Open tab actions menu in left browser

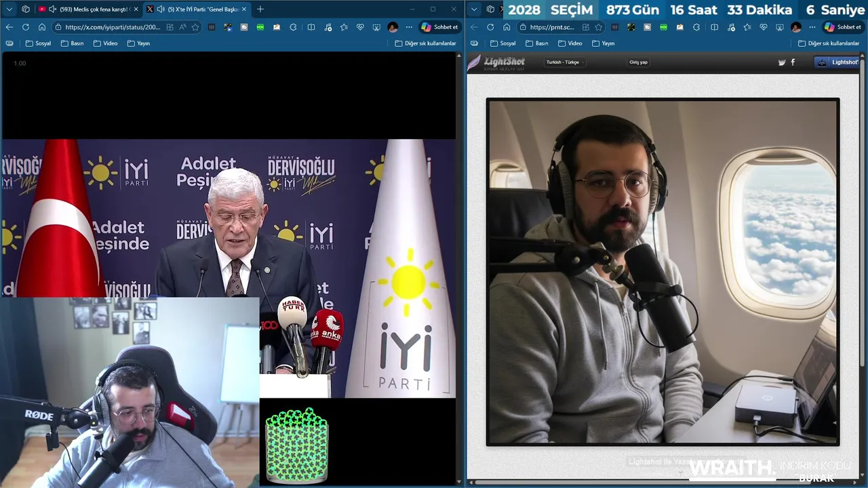(x=9, y=9)
